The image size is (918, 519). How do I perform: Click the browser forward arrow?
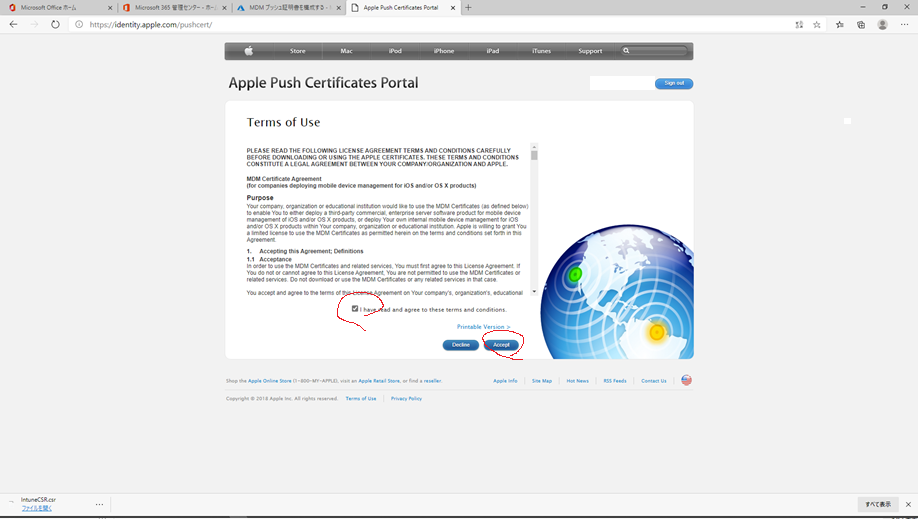click(x=34, y=25)
